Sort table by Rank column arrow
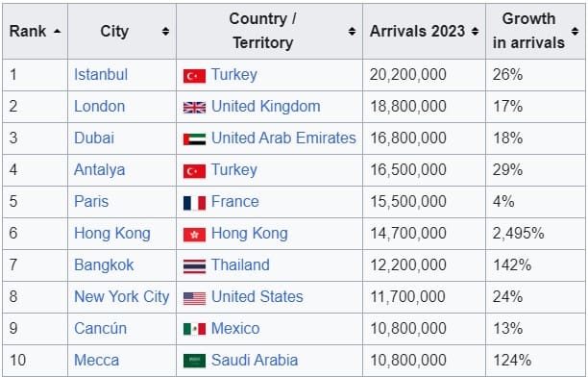 coord(57,32)
